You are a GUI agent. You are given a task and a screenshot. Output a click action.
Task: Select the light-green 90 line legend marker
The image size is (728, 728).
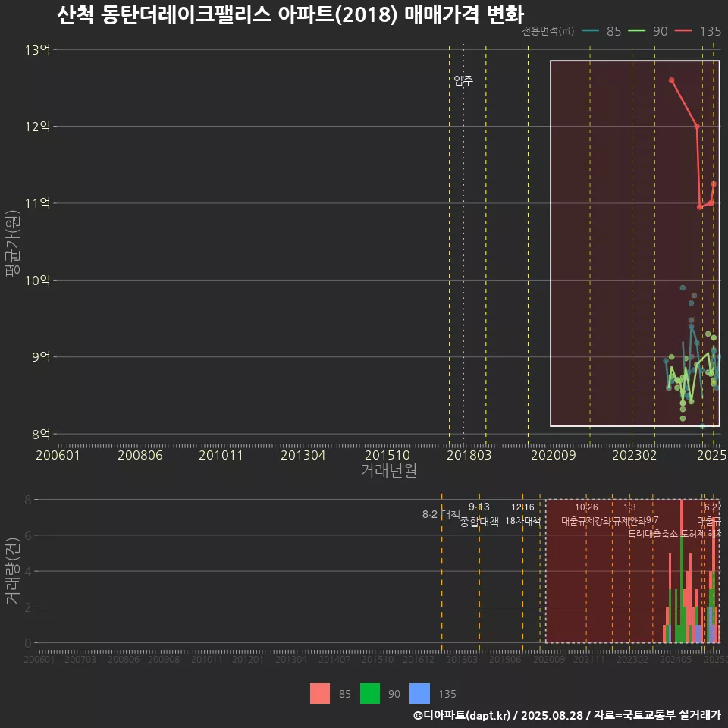coord(636,31)
